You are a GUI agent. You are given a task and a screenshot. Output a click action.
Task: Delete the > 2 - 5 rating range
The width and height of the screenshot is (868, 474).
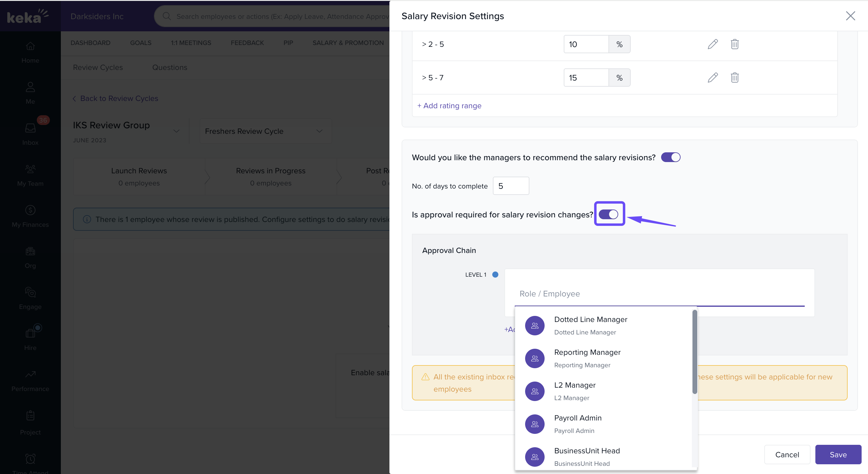[734, 44]
